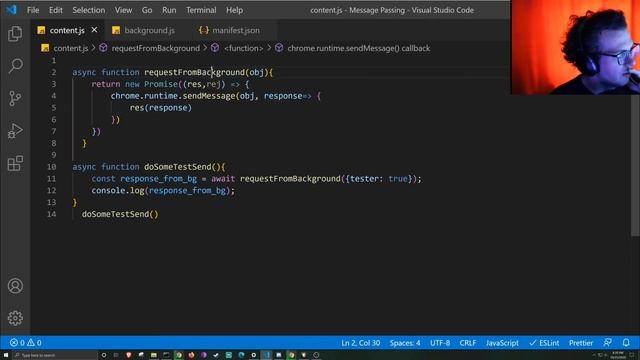
Task: Click line number 4 in gutter
Action: 53,96
